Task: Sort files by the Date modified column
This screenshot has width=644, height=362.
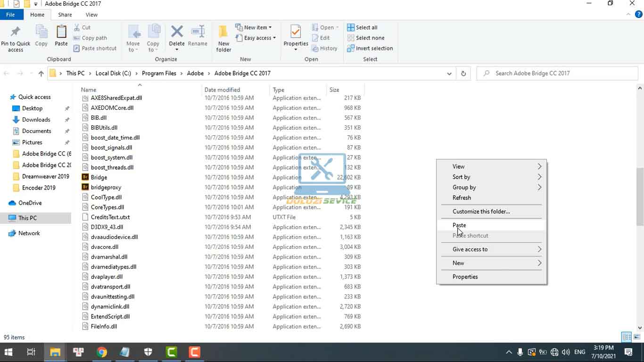Action: 222,90
